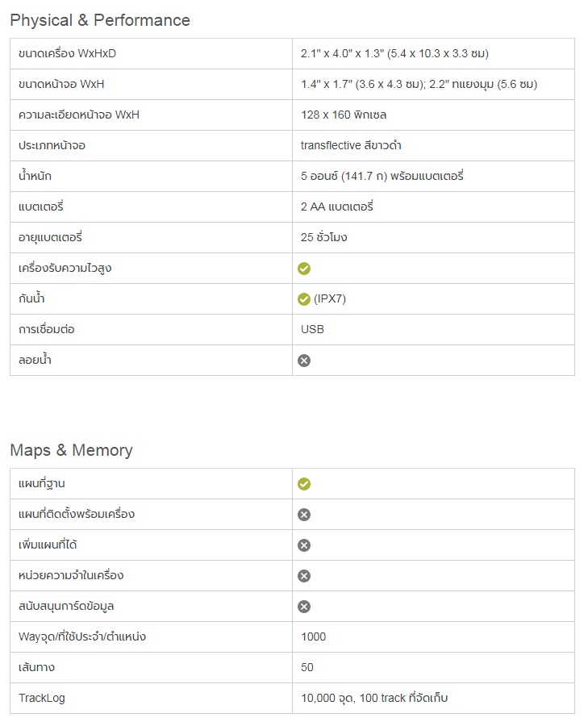Click the เส้นทาง value of 50
This screenshot has height=722, width=588.
307,667
